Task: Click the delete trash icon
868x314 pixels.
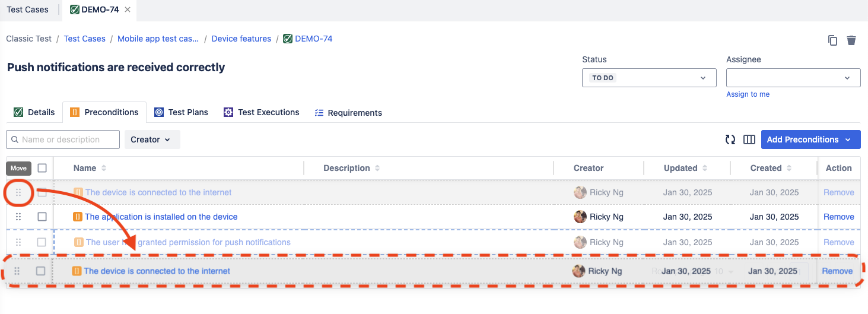Action: [x=851, y=40]
